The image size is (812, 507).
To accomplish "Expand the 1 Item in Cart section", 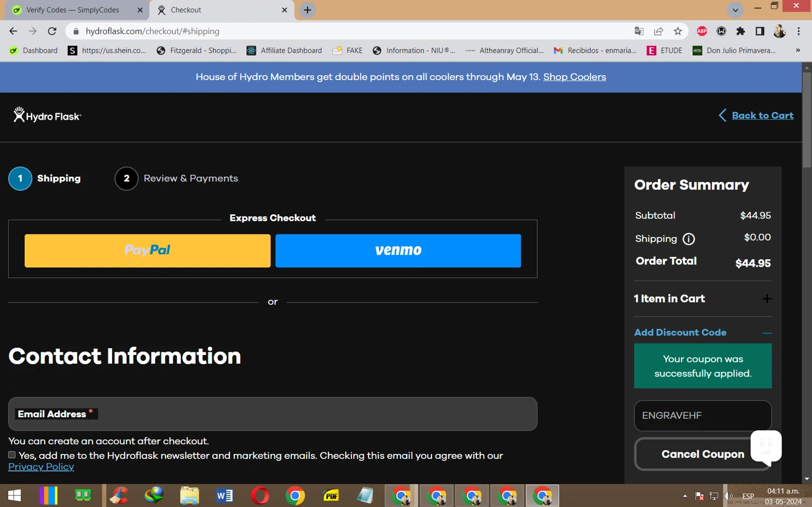I will click(703, 299).
